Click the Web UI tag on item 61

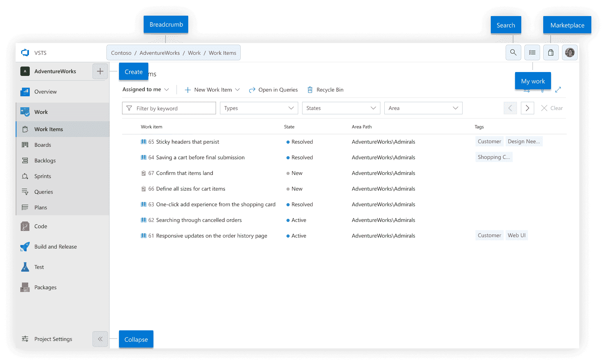tap(517, 235)
